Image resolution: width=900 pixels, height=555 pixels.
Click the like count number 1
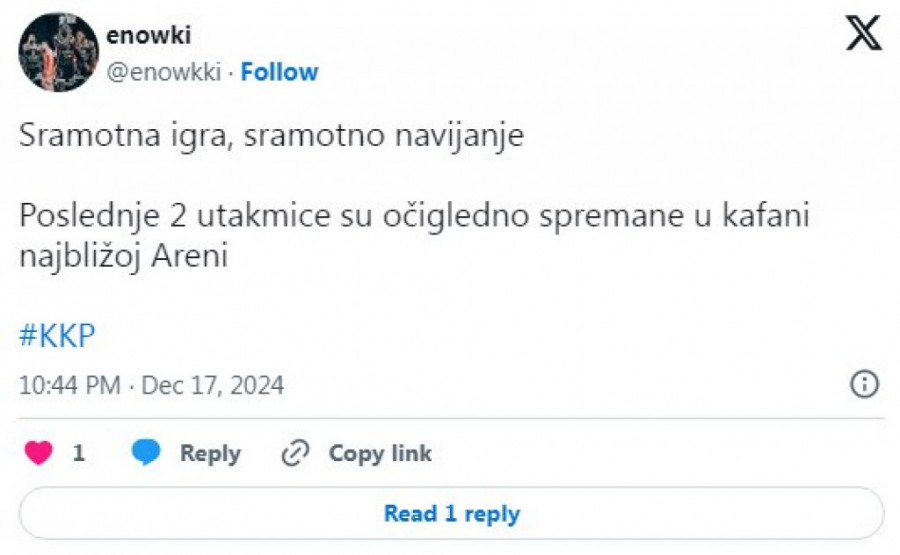point(79,453)
